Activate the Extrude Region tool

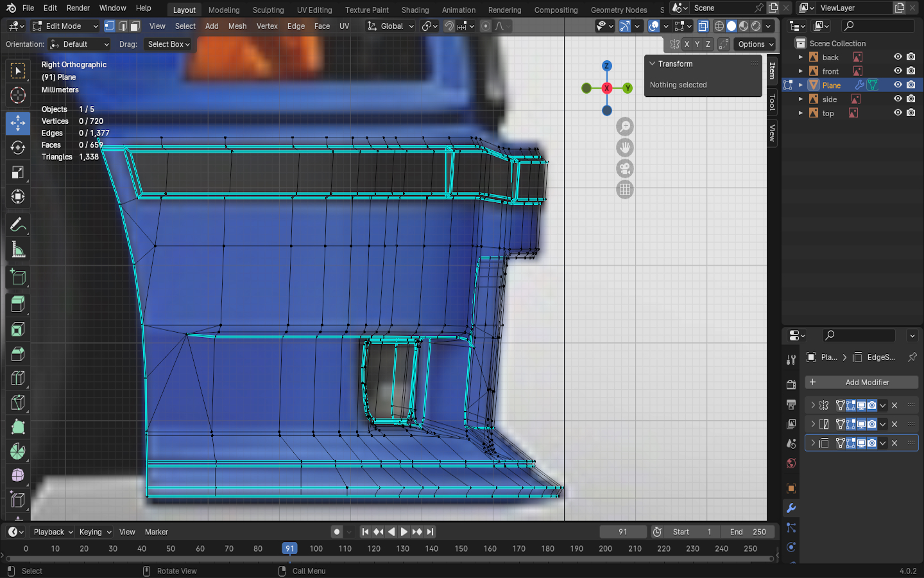pyautogui.click(x=18, y=304)
